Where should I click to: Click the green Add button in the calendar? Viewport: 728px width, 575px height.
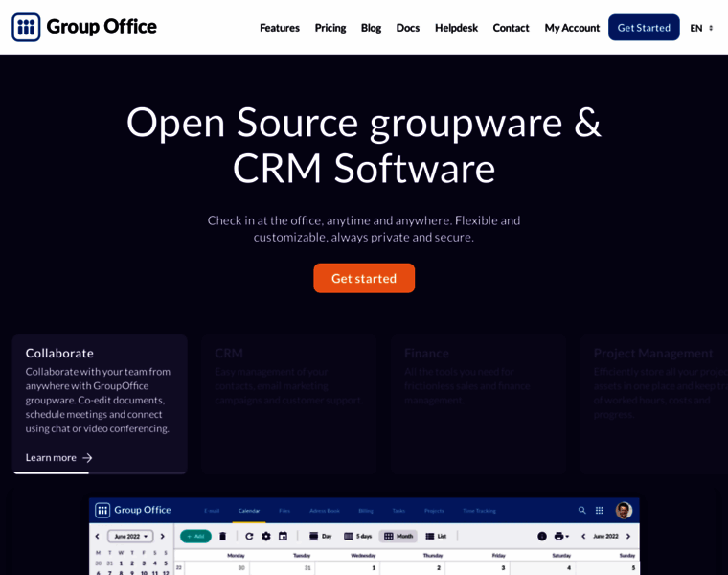tap(195, 536)
